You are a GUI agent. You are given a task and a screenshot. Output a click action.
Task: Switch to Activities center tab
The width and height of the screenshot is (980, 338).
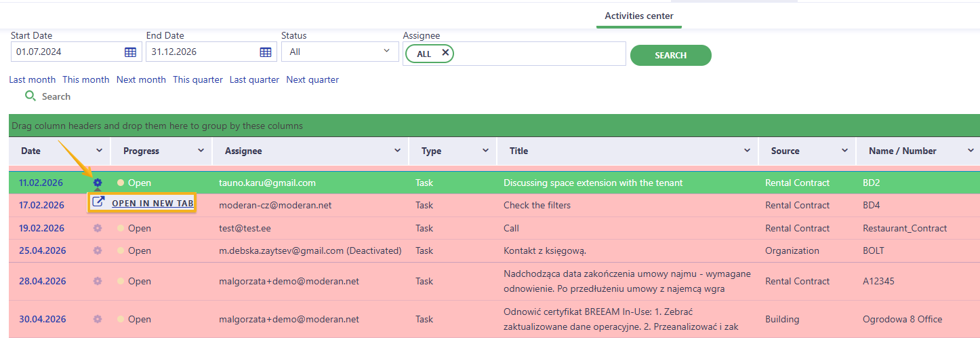[x=639, y=16]
